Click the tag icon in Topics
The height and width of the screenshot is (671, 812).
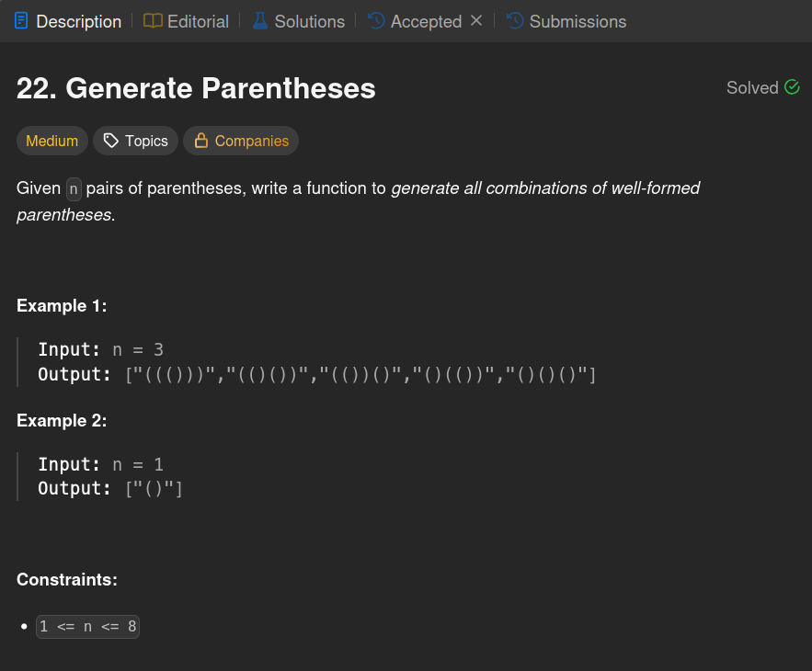coord(111,141)
